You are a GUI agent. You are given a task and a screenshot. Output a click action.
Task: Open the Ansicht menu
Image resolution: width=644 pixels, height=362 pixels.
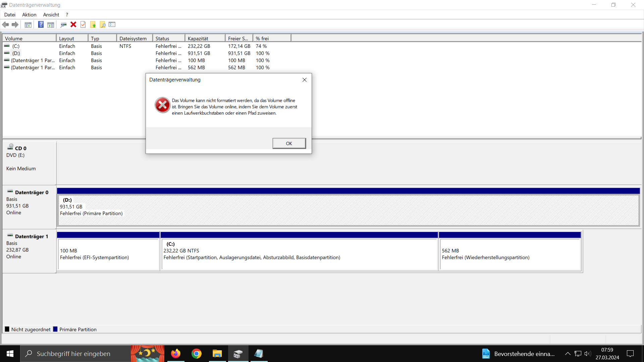coord(51,15)
